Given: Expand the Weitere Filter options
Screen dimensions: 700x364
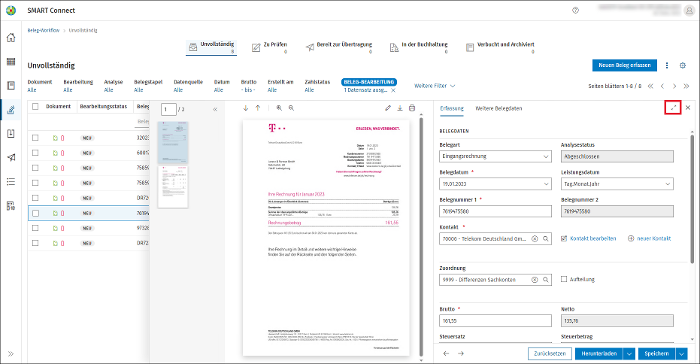Looking at the screenshot, I should (x=434, y=86).
